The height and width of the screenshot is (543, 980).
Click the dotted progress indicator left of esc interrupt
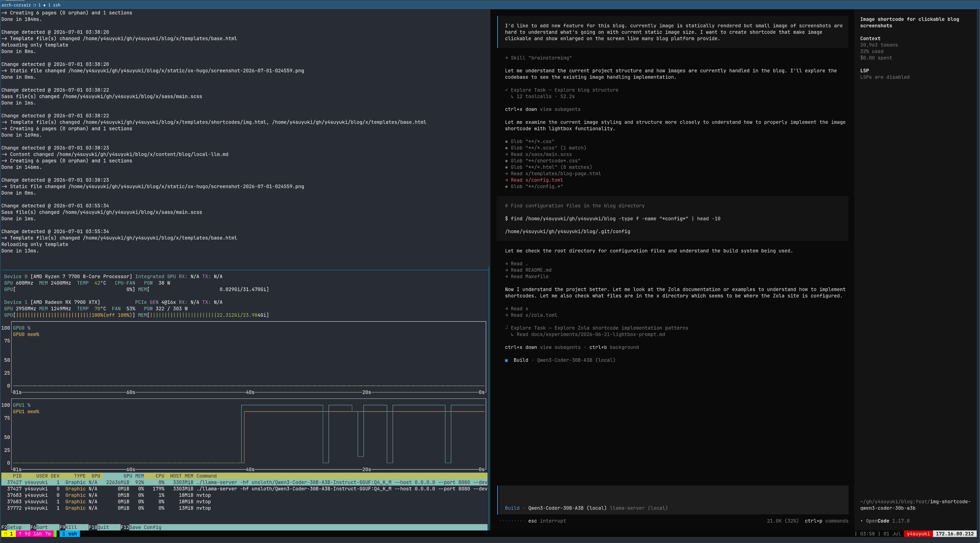511,521
